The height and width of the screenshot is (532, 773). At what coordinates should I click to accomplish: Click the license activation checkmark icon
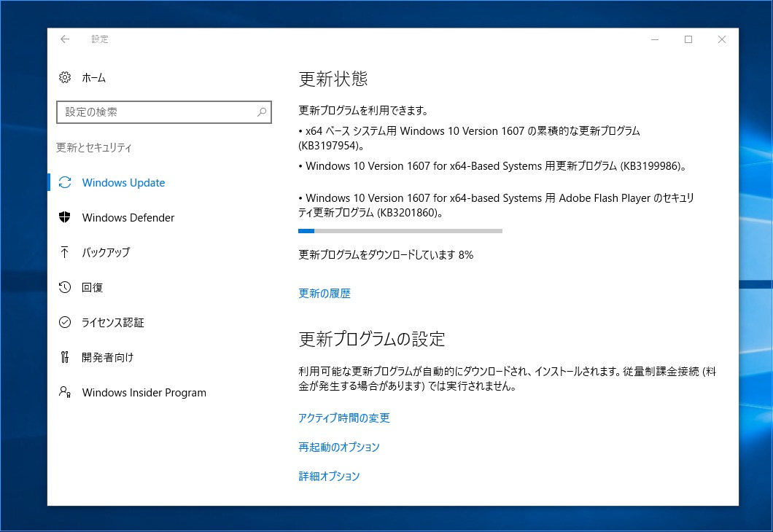[65, 322]
